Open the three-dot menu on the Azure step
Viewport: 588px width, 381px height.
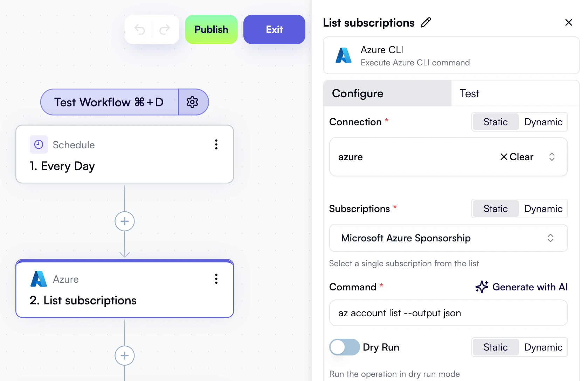click(x=216, y=279)
